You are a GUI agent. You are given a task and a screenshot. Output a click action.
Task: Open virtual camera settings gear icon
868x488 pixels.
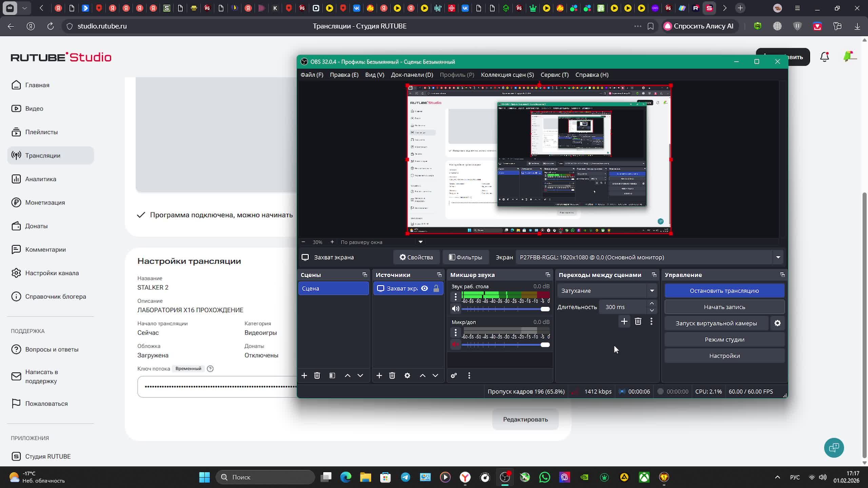(777, 323)
